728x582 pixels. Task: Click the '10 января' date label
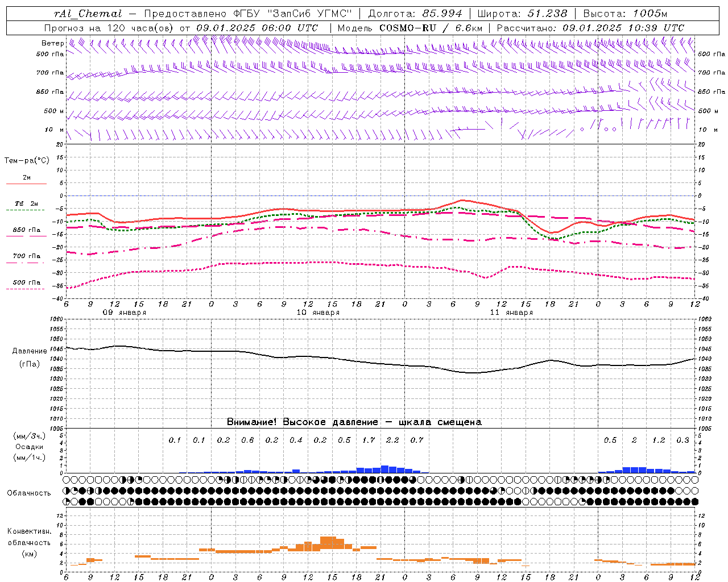318,313
